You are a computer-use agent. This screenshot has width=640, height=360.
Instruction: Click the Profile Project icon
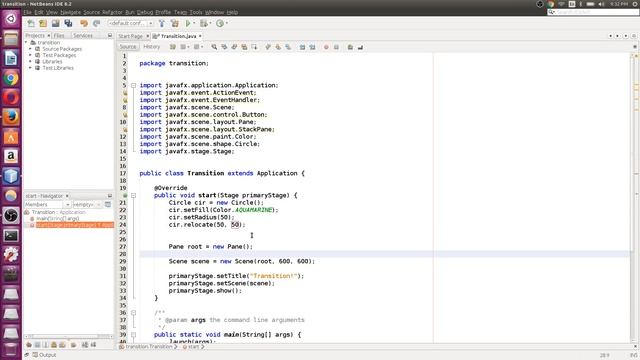click(220, 23)
